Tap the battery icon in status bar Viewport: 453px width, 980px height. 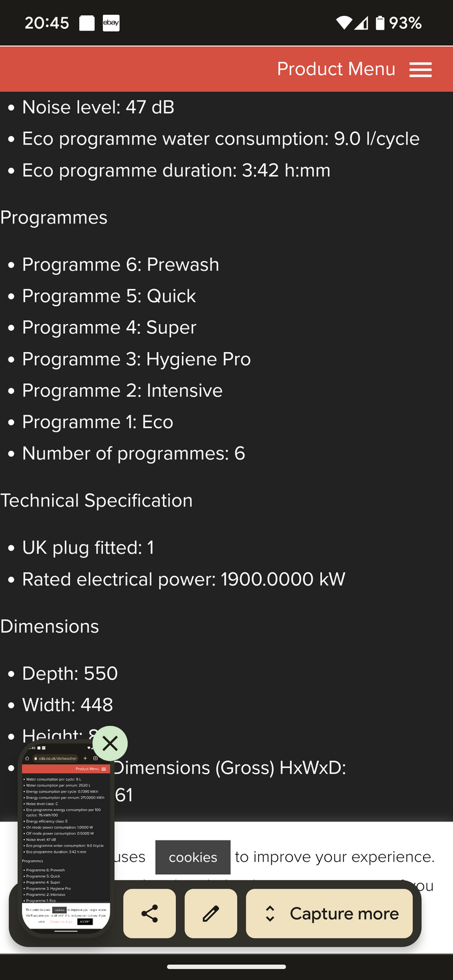[380, 23]
